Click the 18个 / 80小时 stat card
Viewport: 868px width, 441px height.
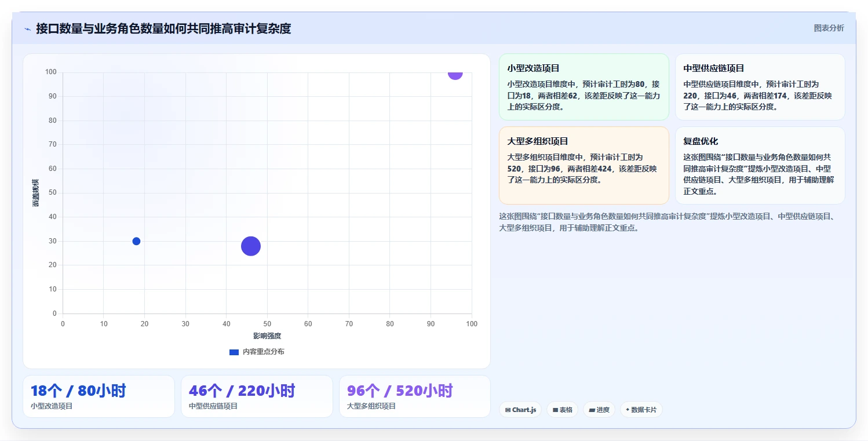pos(99,396)
